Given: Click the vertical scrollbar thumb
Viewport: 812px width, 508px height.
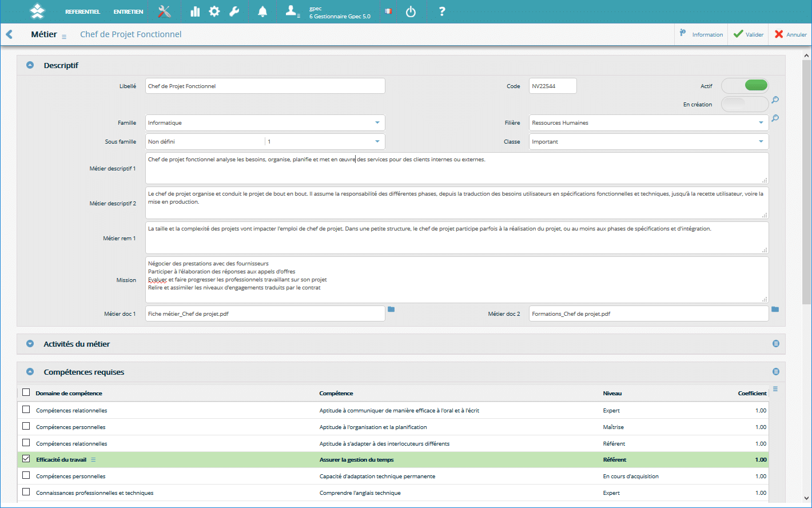Looking at the screenshot, I should pyautogui.click(x=807, y=183).
